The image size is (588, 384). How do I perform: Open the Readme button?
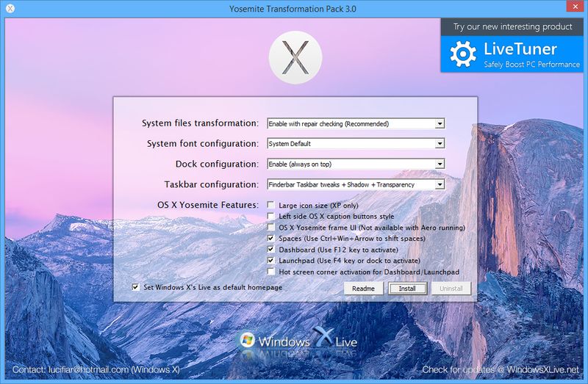[363, 289]
